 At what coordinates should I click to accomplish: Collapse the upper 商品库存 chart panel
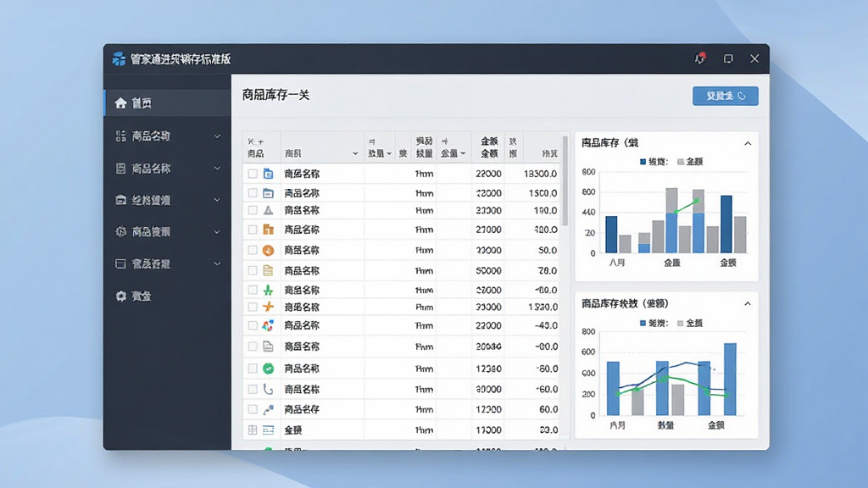(748, 143)
